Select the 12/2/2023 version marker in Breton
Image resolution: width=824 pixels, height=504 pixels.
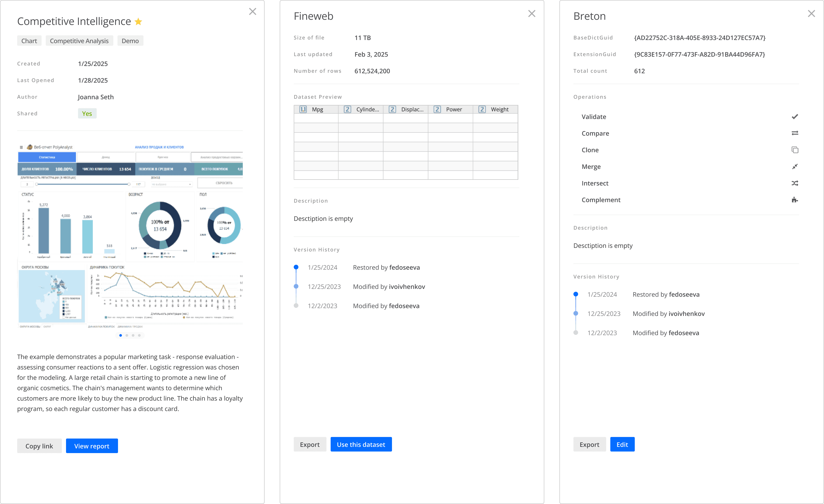pyautogui.click(x=576, y=333)
